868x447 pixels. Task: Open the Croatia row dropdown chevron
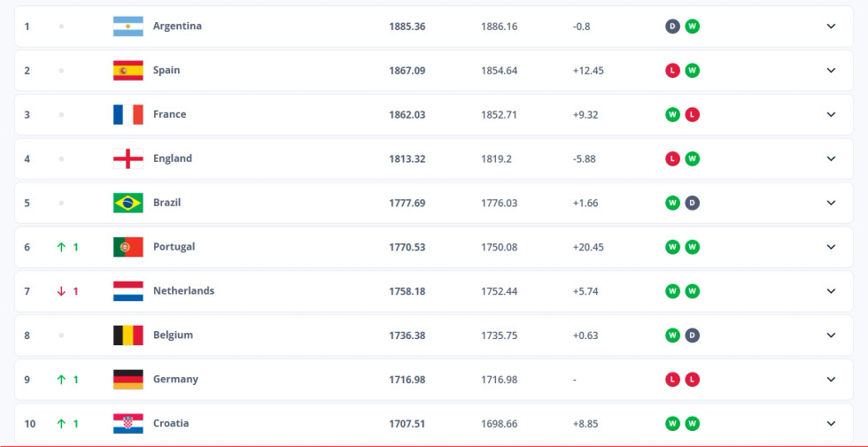tap(831, 424)
